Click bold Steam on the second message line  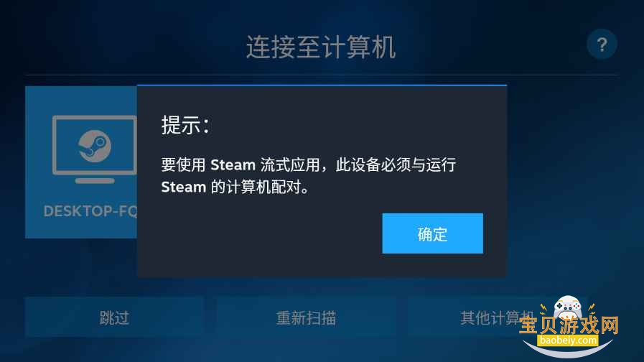[x=184, y=187]
